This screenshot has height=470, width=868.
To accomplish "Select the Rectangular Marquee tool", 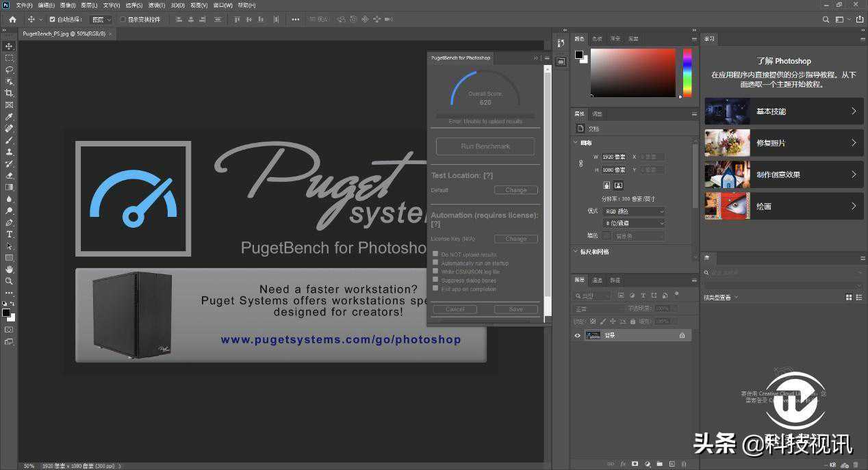I will 9,58.
